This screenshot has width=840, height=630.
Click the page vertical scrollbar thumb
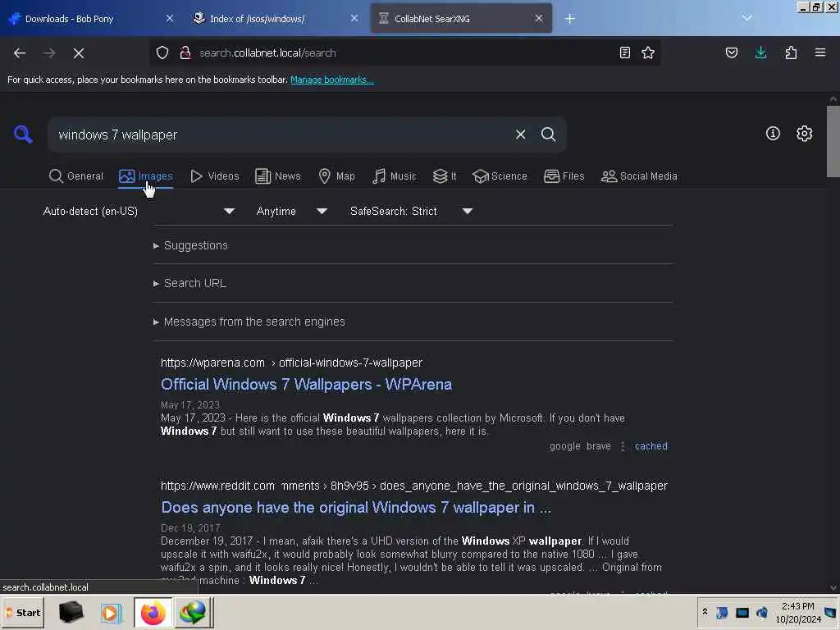click(x=833, y=141)
